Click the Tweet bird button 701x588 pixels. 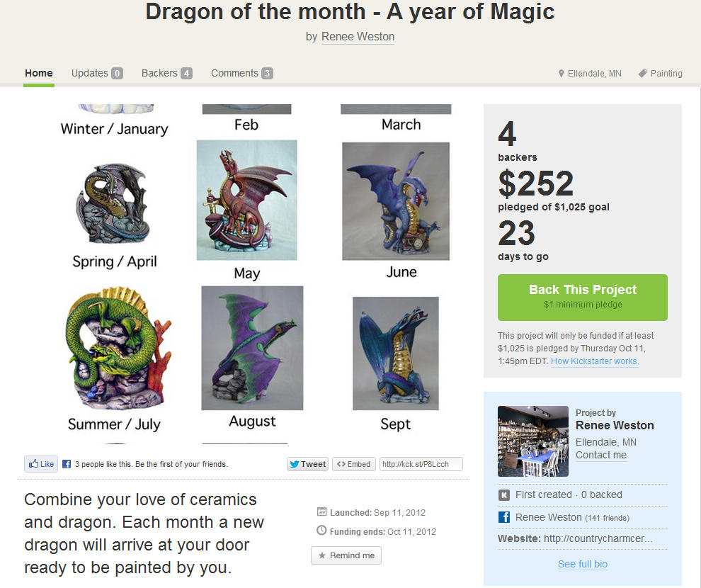307,464
